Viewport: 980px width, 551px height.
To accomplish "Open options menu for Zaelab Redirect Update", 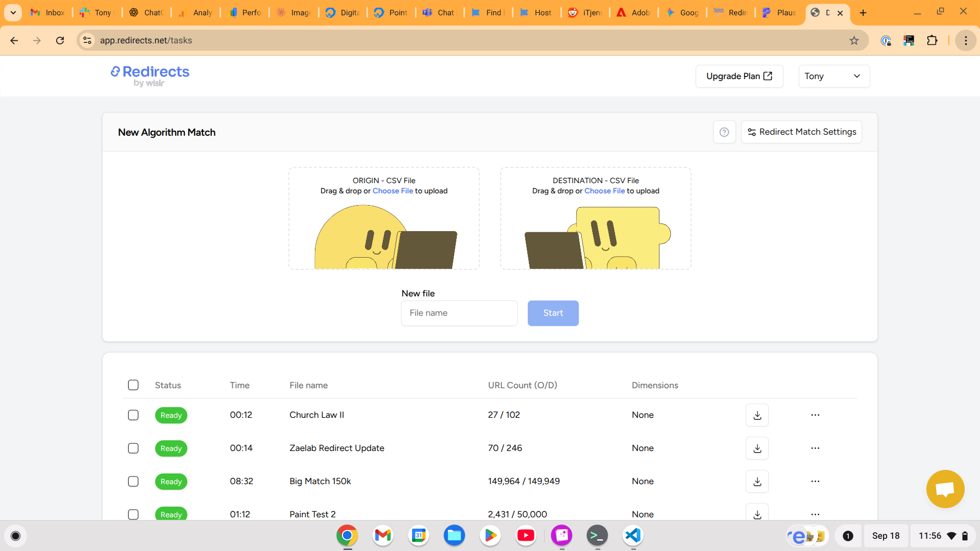I will pyautogui.click(x=815, y=448).
